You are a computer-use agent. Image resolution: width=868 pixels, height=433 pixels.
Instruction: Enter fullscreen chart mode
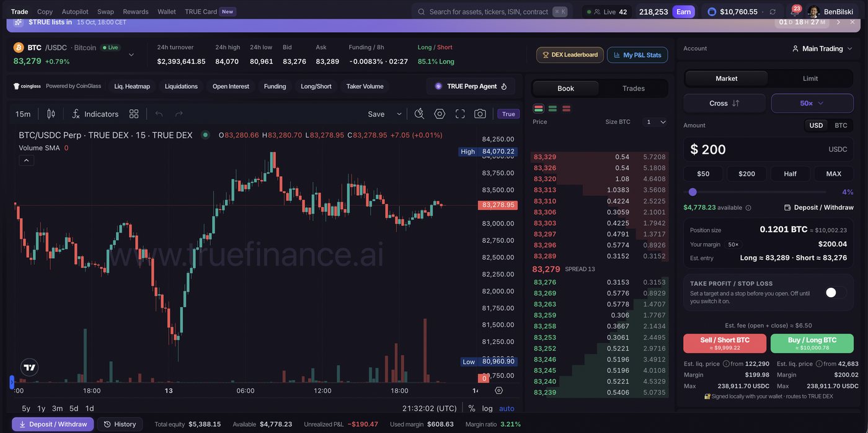click(460, 114)
